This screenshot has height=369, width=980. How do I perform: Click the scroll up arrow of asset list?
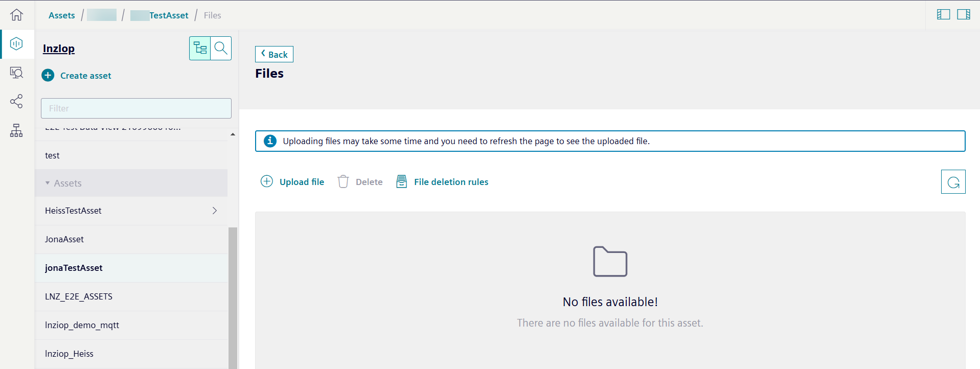coord(233,134)
